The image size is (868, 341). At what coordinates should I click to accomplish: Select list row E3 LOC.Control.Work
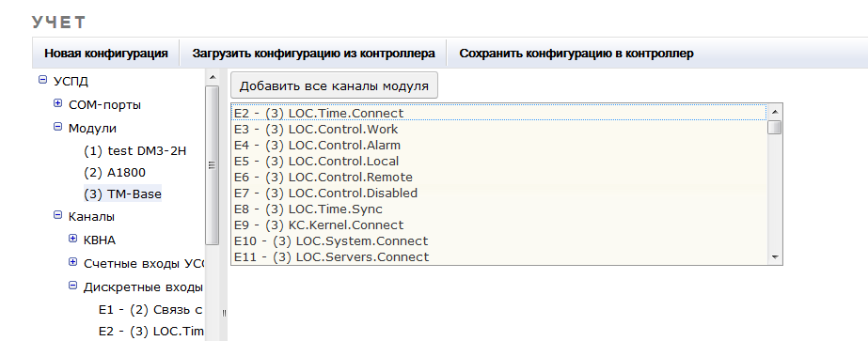[x=498, y=130]
